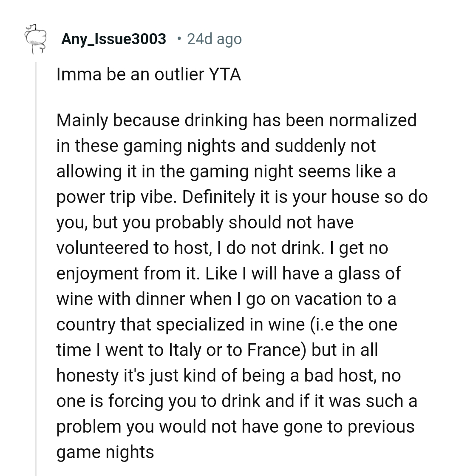Viewport: 459px width, 476px height.
Task: Open the Any_Issue3003 user profile
Action: tap(113, 39)
